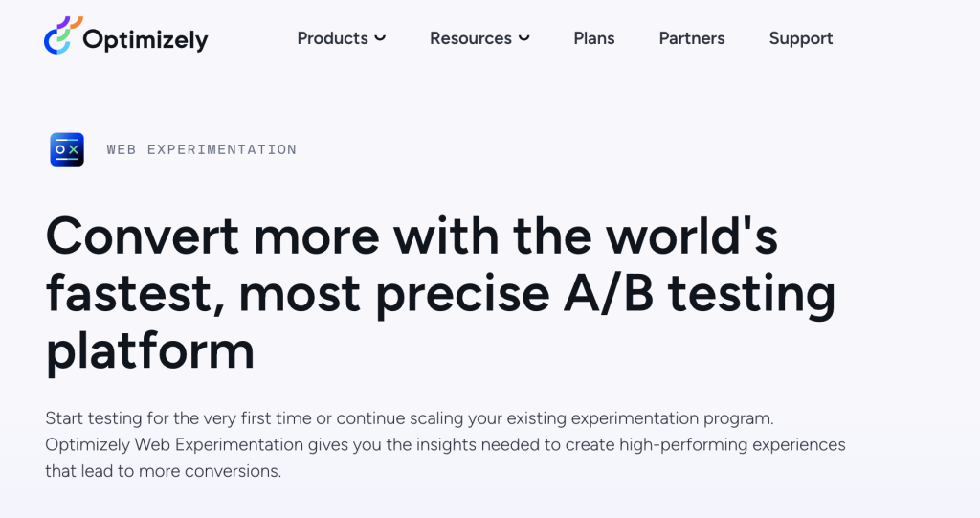980x518 pixels.
Task: Expand the chevron beside Resources
Action: 524,38
